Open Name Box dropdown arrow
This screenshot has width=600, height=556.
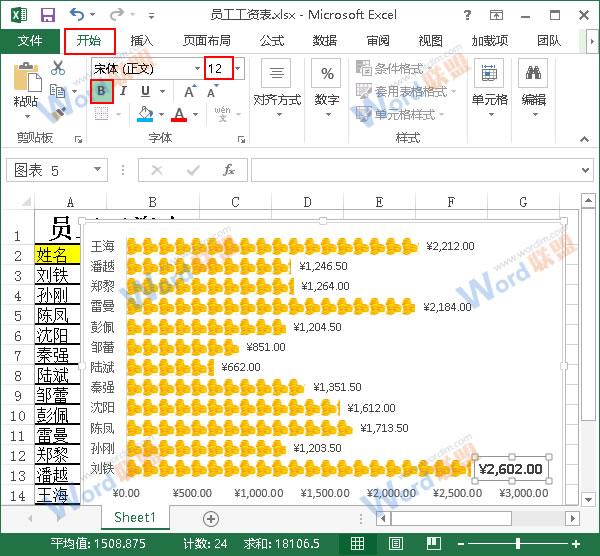pyautogui.click(x=97, y=169)
